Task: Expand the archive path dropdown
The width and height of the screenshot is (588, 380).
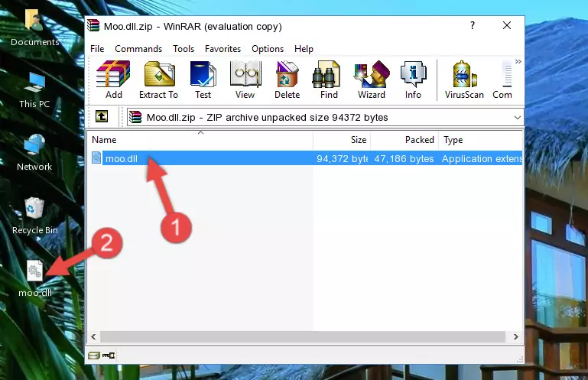Action: [x=517, y=118]
